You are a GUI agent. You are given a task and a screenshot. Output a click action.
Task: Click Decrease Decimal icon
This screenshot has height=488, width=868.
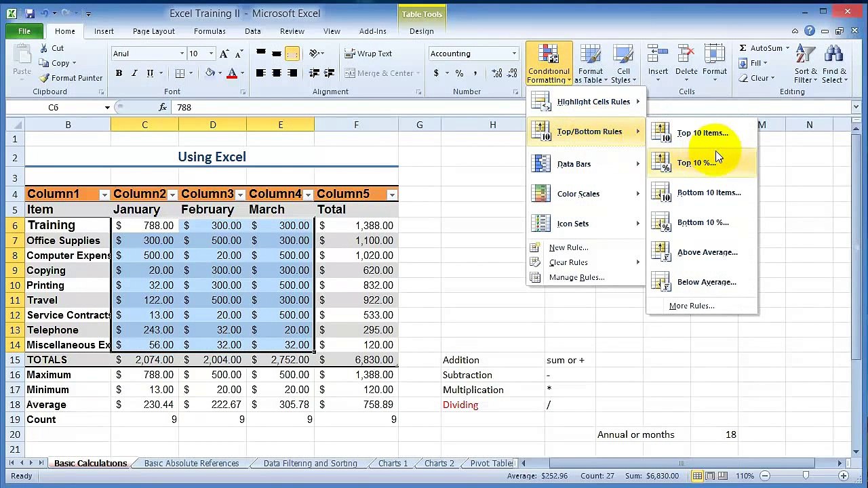(512, 73)
